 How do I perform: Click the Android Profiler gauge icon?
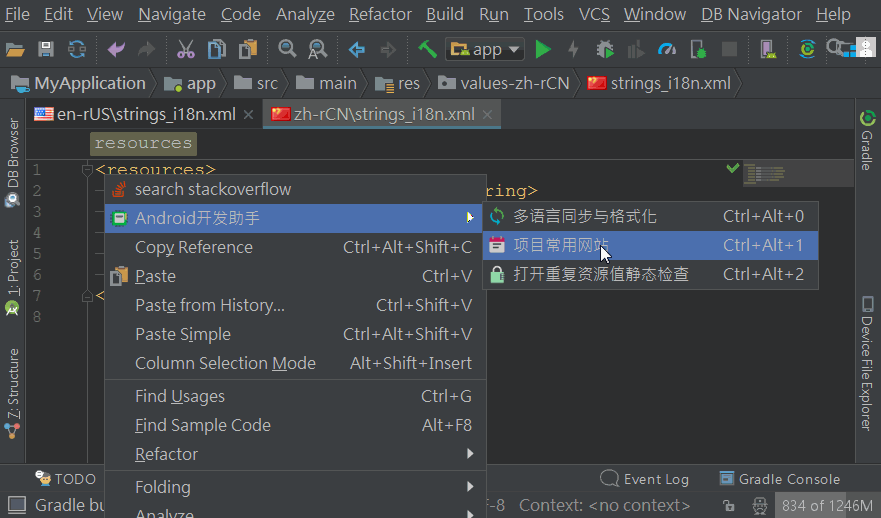(x=667, y=50)
